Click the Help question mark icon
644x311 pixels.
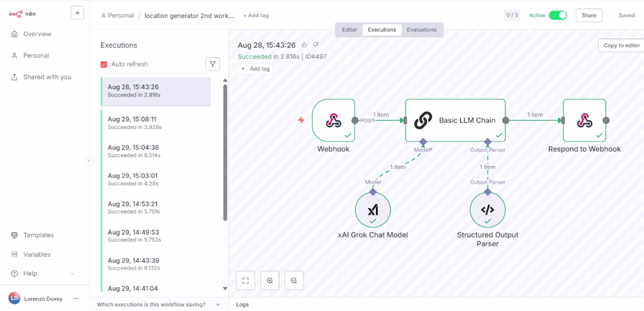(x=15, y=273)
